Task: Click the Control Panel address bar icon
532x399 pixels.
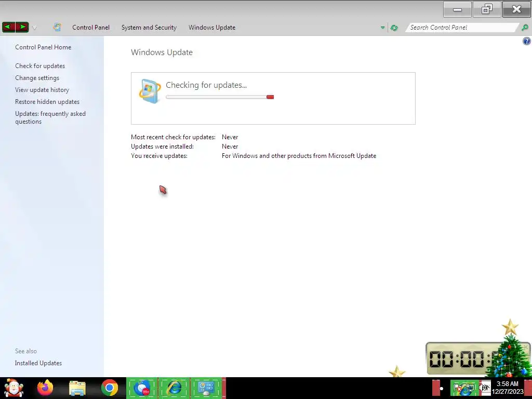Action: [x=57, y=27]
